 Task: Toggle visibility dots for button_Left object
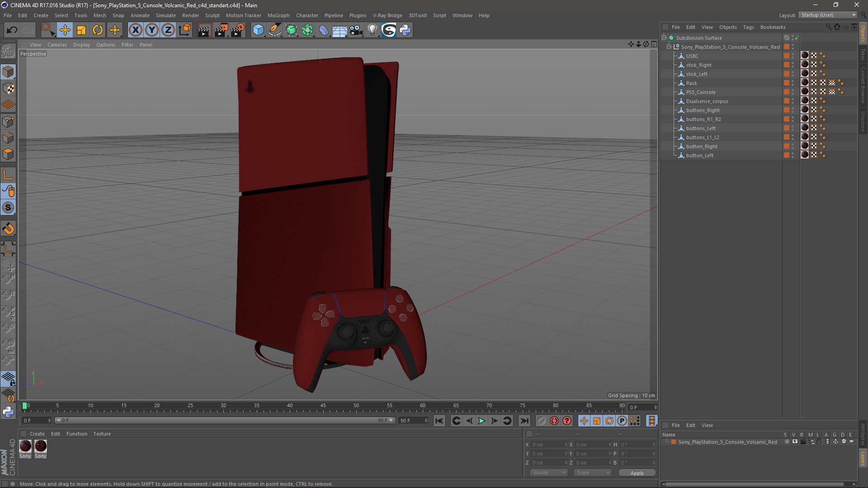[793, 155]
